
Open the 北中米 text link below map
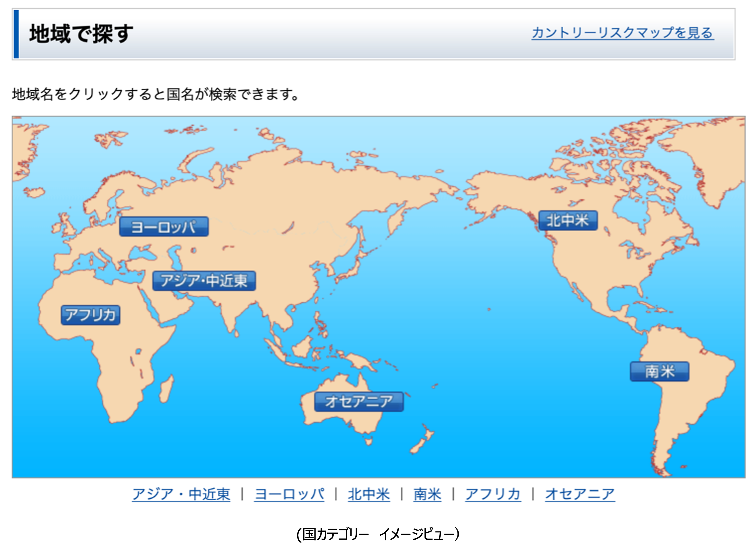[369, 494]
